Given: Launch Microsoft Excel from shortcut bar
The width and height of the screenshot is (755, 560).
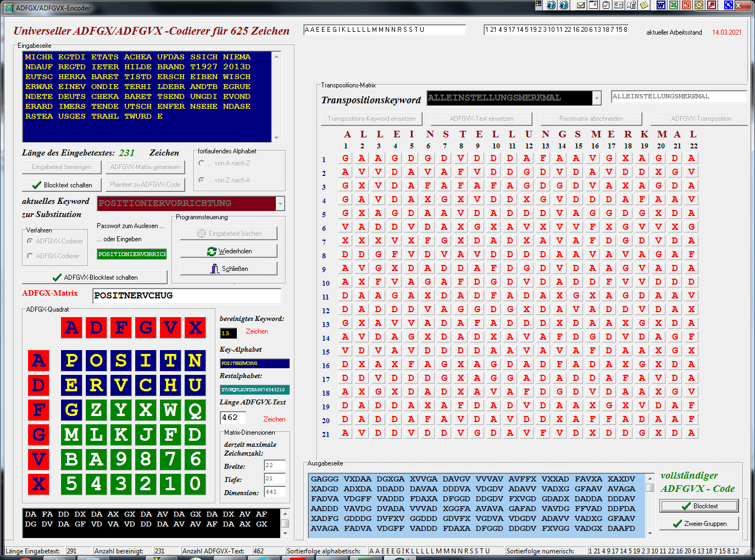Looking at the screenshot, I should click(x=674, y=5).
